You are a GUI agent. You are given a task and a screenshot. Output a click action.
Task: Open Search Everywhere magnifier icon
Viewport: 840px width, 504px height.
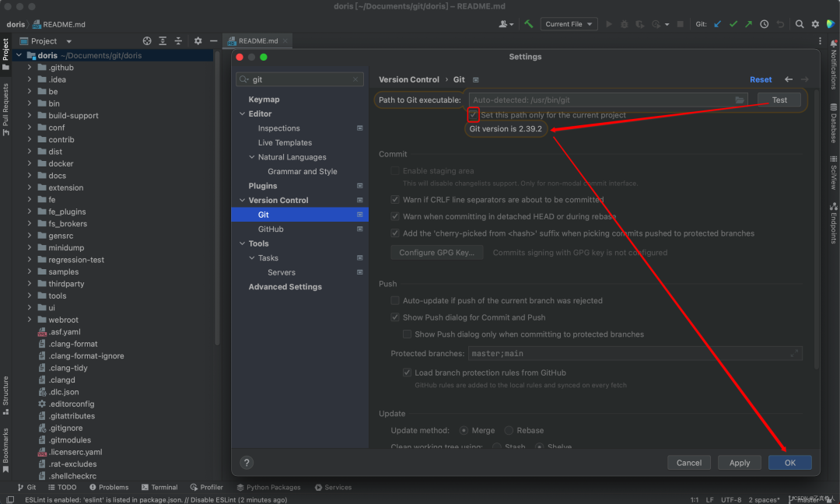800,24
